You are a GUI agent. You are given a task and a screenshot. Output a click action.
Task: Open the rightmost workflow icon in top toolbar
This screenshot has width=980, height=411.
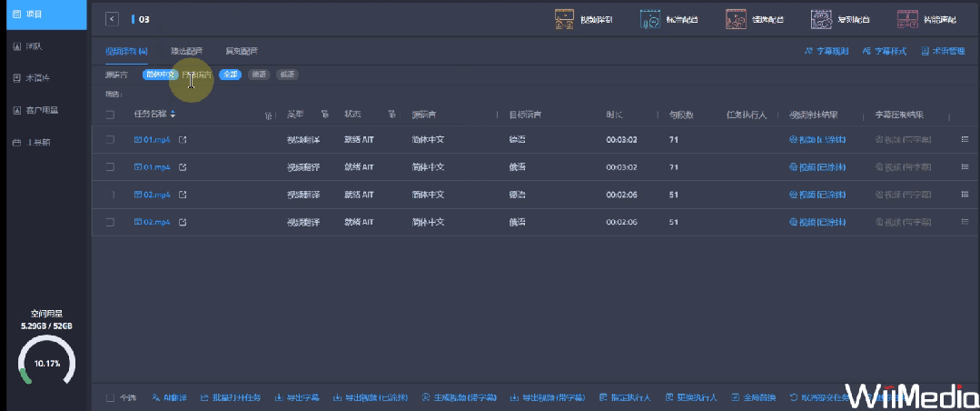pyautogui.click(x=919, y=18)
